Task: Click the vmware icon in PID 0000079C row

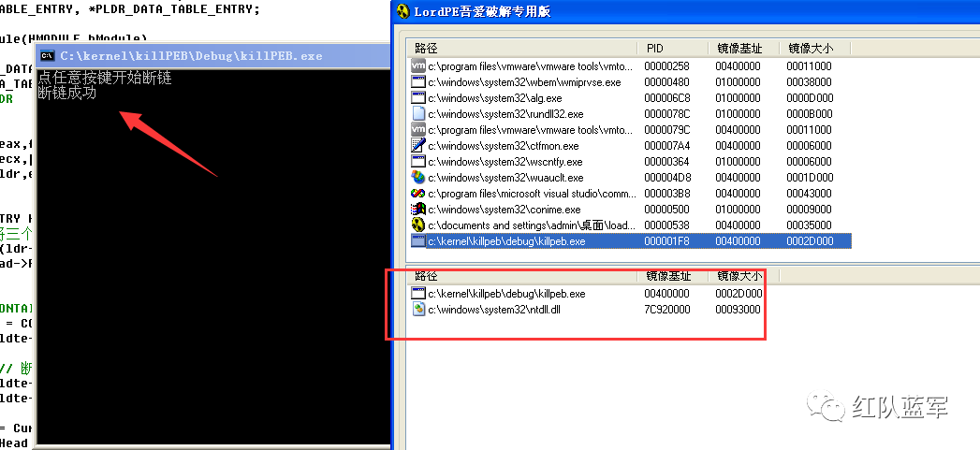Action: 418,129
